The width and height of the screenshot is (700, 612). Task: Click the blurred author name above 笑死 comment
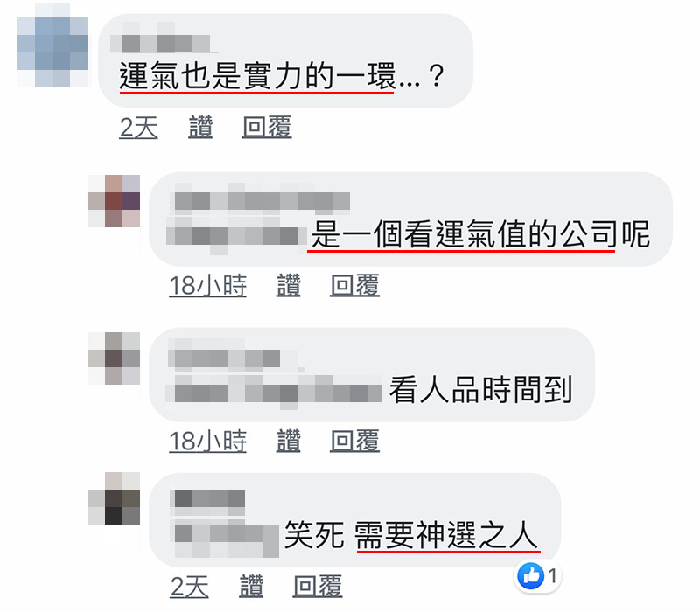coord(207,498)
